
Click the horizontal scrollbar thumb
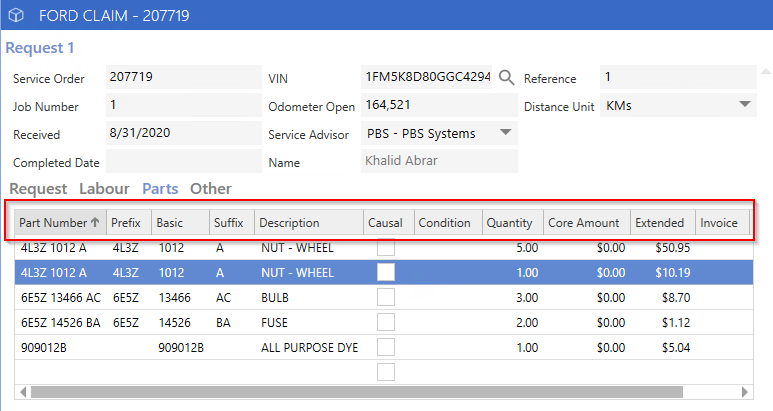[357, 392]
